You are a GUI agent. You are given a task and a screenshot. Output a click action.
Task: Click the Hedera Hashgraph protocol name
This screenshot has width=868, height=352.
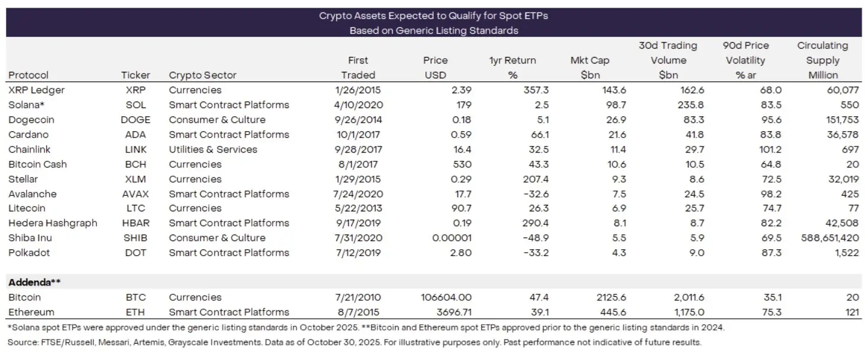click(x=53, y=223)
